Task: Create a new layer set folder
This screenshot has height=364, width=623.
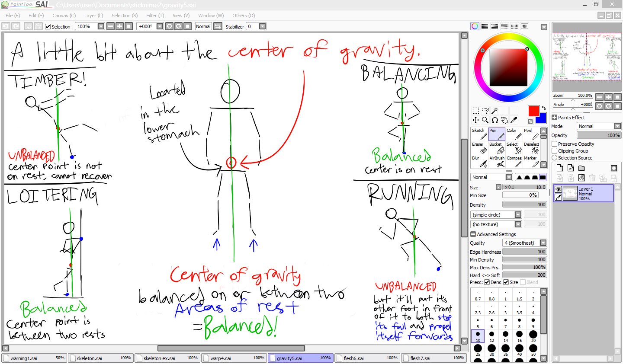Action: pos(581,168)
